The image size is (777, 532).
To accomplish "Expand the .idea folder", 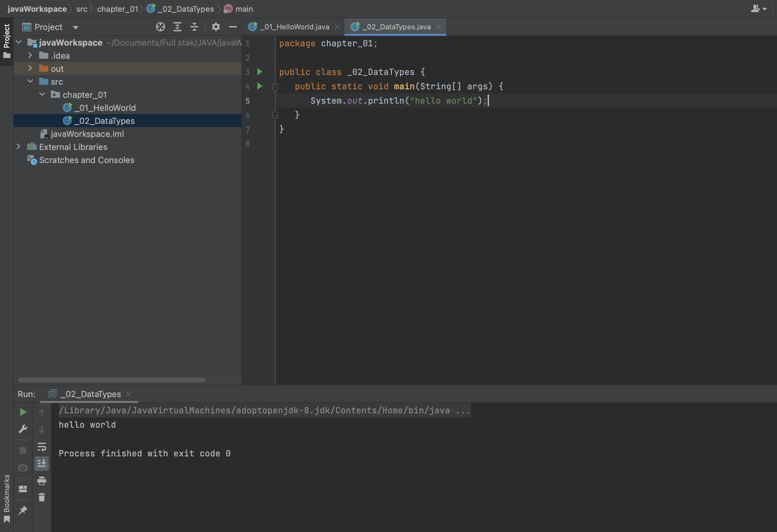I will coord(30,55).
